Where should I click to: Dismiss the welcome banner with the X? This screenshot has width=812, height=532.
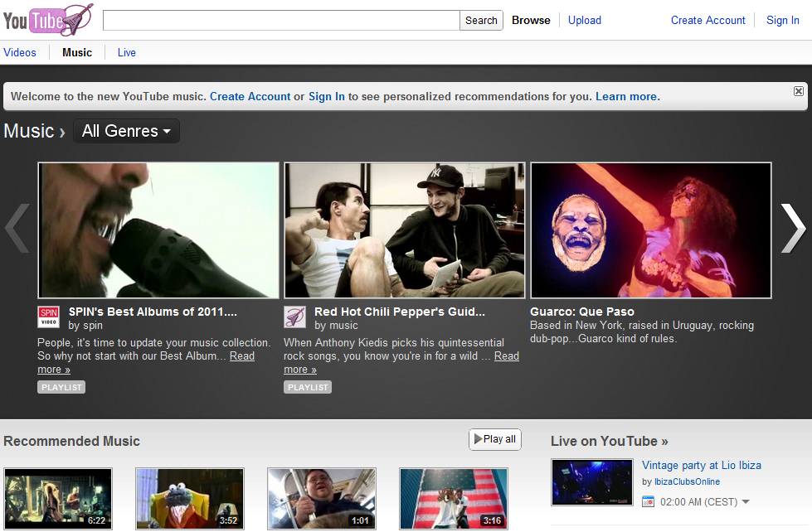tap(799, 91)
